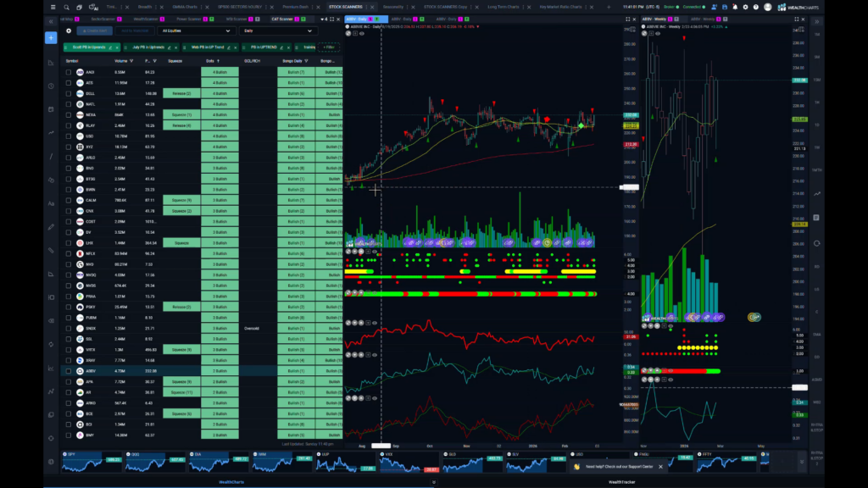The image size is (868, 488).
Task: Click Add to Watchlist
Action: [x=136, y=30]
